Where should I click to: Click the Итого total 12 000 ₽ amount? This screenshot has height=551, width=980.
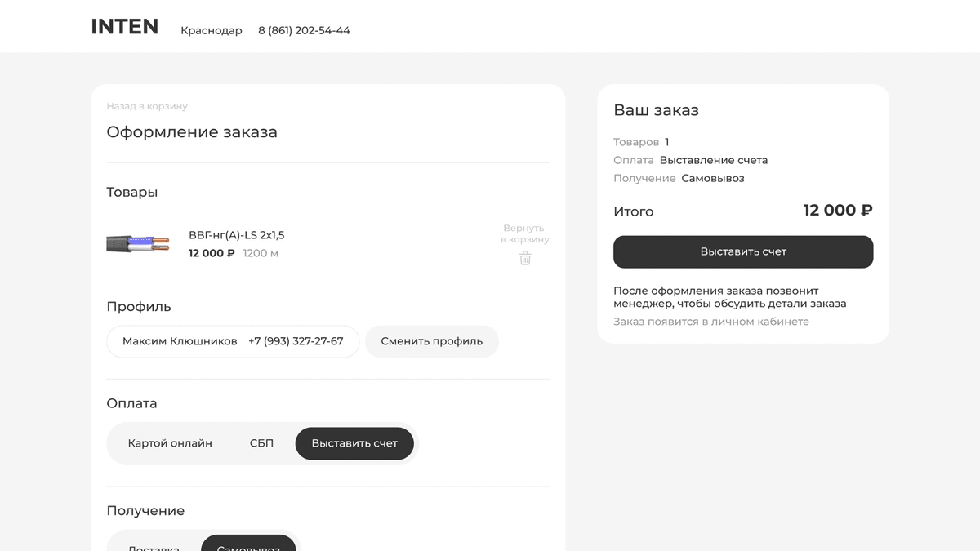[837, 211]
